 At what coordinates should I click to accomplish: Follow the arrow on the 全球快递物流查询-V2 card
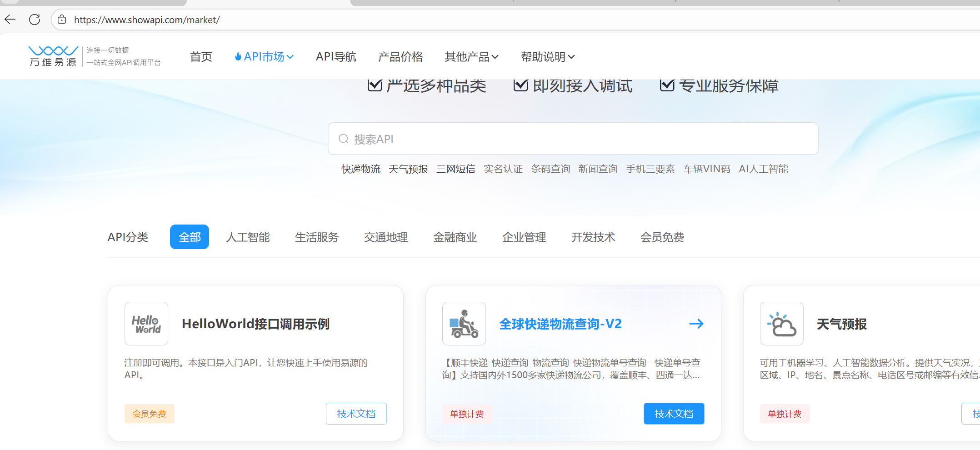tap(696, 324)
